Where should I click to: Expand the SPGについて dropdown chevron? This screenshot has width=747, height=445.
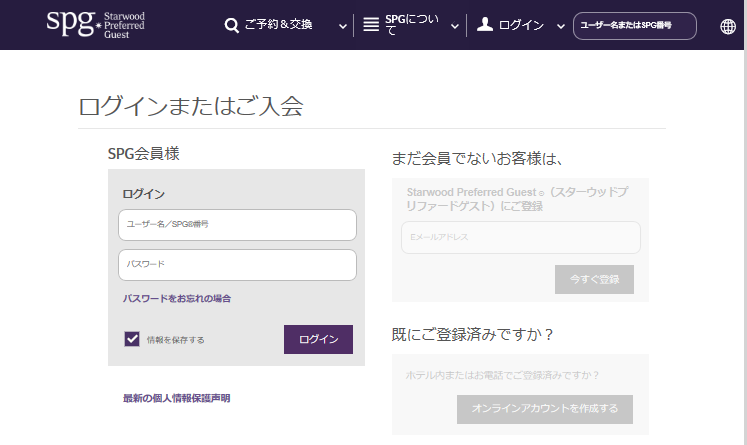(x=455, y=27)
